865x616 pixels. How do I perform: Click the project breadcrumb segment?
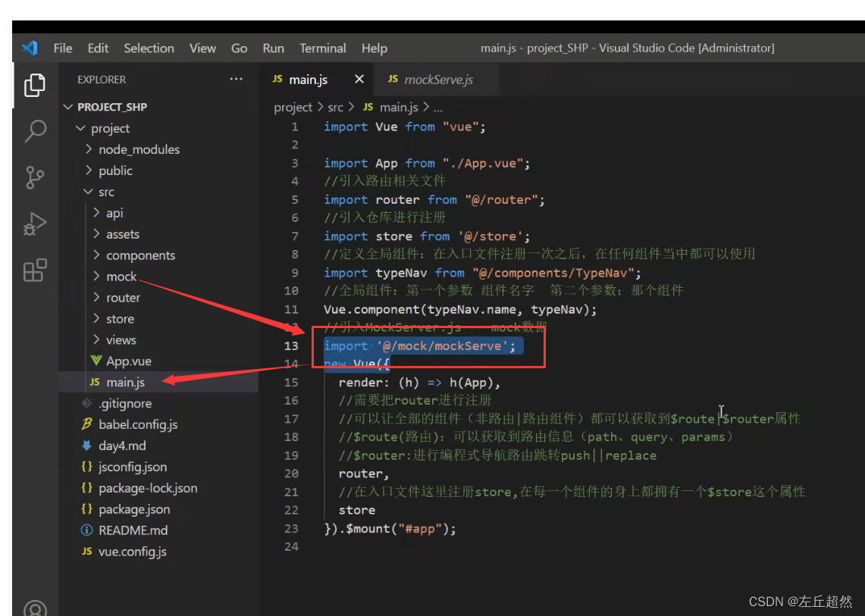pyautogui.click(x=293, y=108)
